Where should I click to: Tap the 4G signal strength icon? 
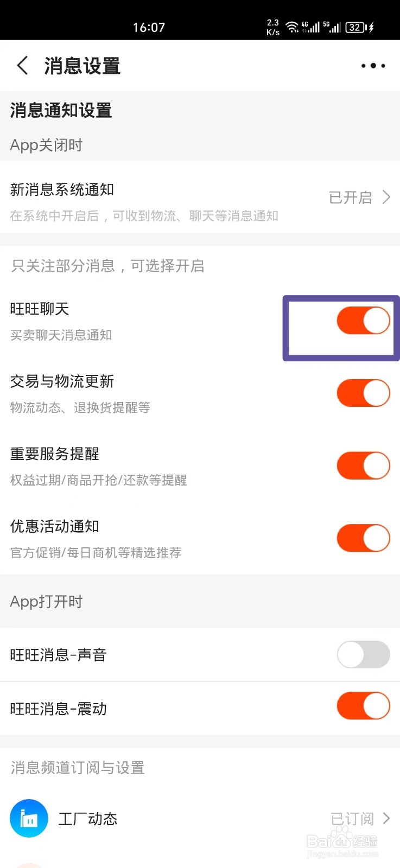(x=311, y=27)
